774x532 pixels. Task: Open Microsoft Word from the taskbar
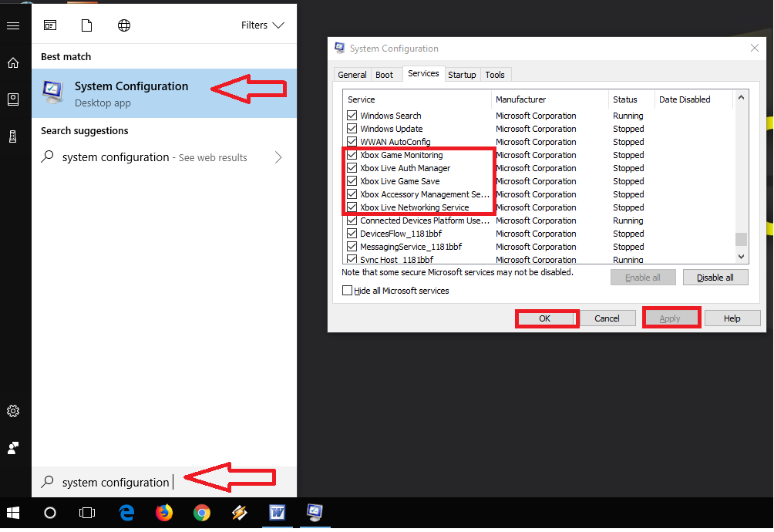click(277, 513)
